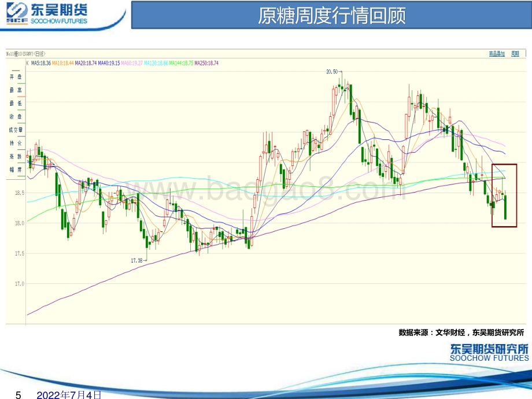Select the MA20:18.74 indicator label
532x399 pixels.
point(86,63)
